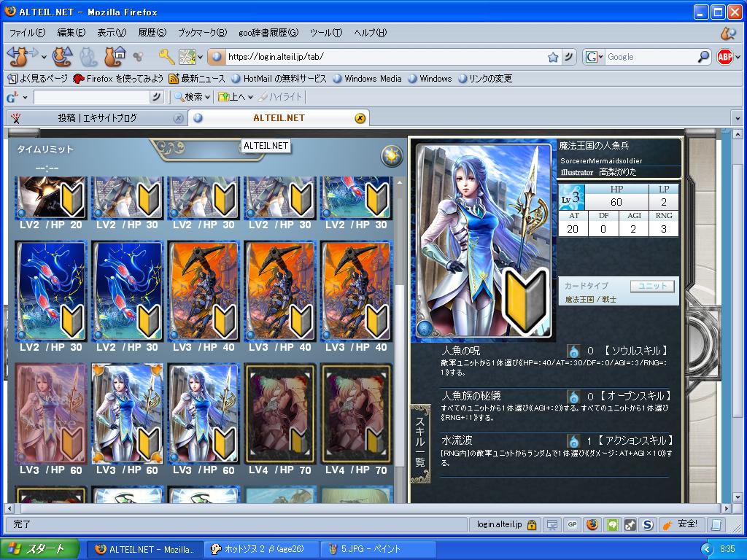
Task: Click the padlock security icon in status bar
Action: point(532,525)
